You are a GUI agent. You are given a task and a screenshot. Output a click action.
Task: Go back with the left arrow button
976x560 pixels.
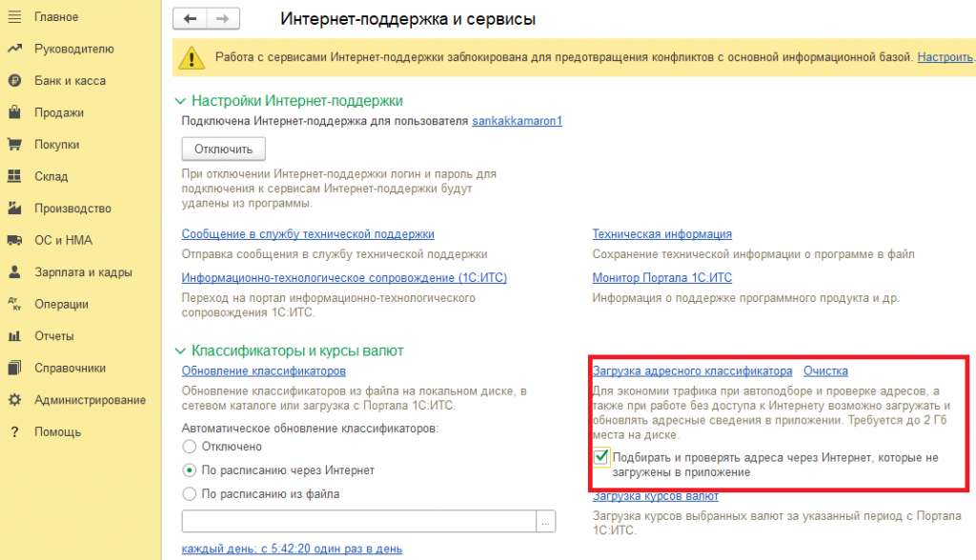[190, 19]
